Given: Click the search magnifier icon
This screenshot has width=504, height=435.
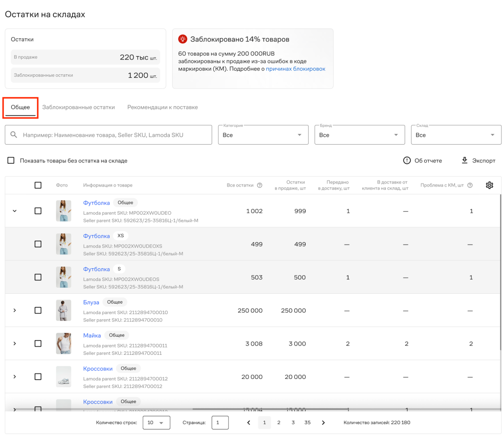Looking at the screenshot, I should pos(13,134).
